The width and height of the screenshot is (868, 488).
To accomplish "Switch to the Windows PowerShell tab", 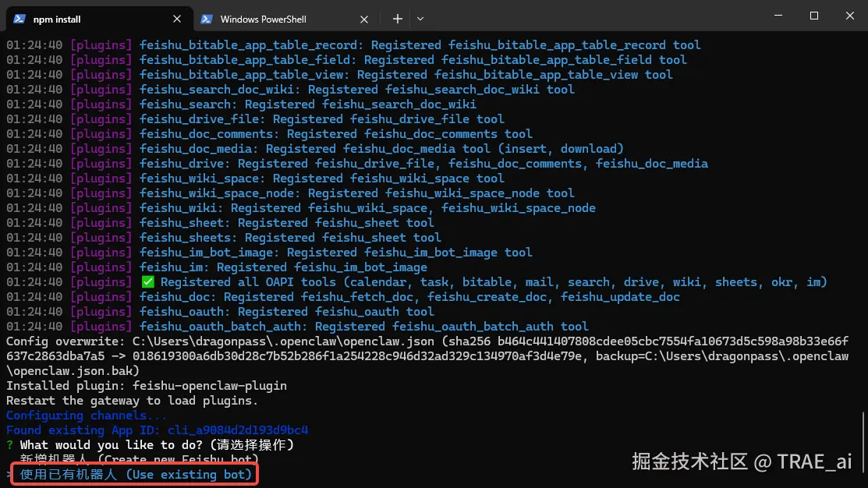I will point(285,19).
